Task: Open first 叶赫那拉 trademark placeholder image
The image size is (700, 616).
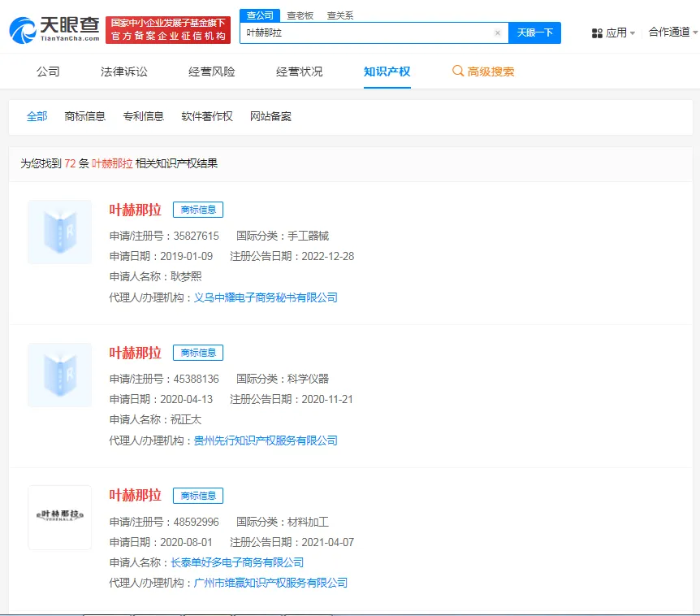Action: (x=59, y=232)
